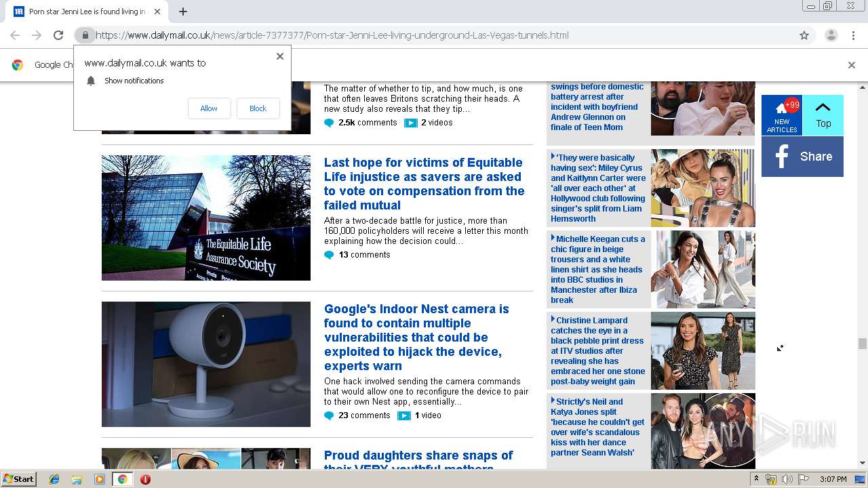Image resolution: width=868 pixels, height=488 pixels.
Task: Launch Internet Explorer from the taskbar
Action: click(54, 479)
